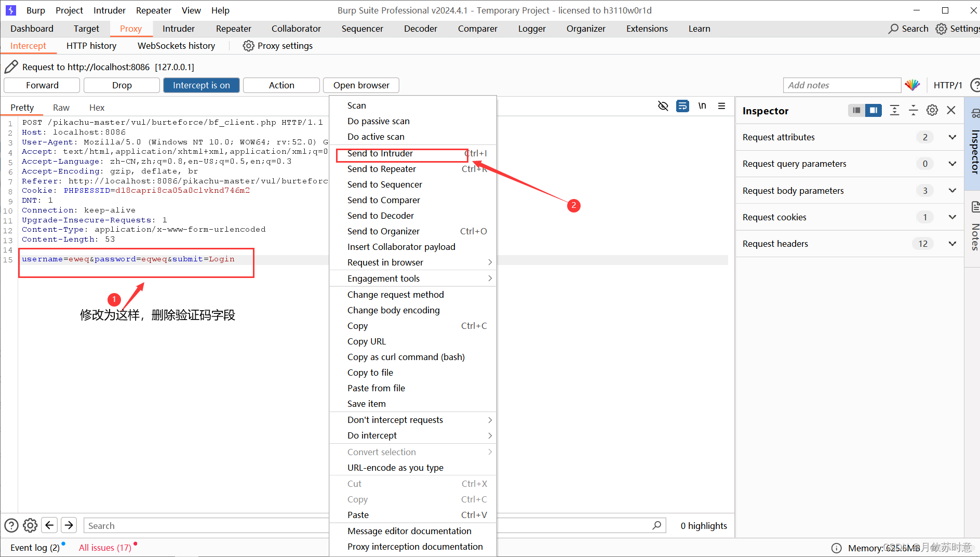Click the help icon next to HTTP/1

(975, 85)
